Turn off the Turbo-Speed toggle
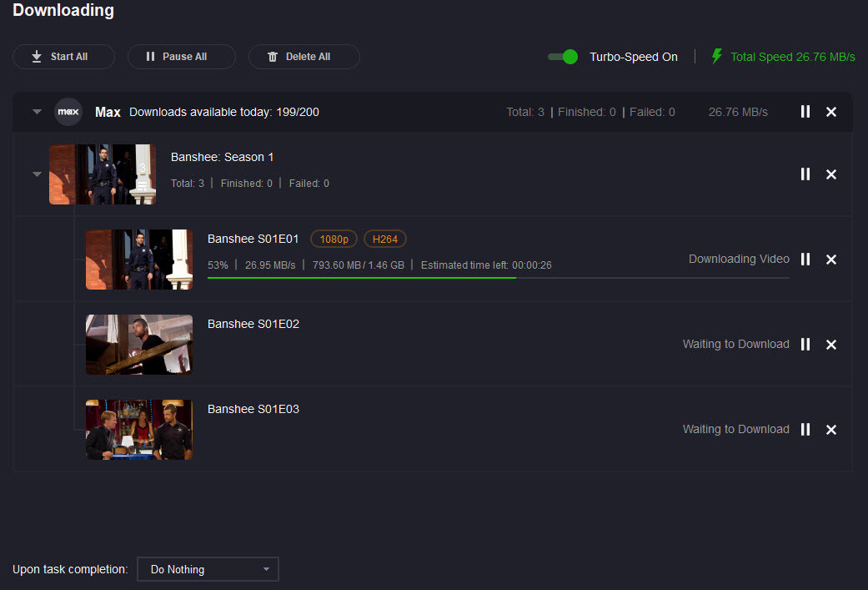The width and height of the screenshot is (868, 590). pos(563,57)
